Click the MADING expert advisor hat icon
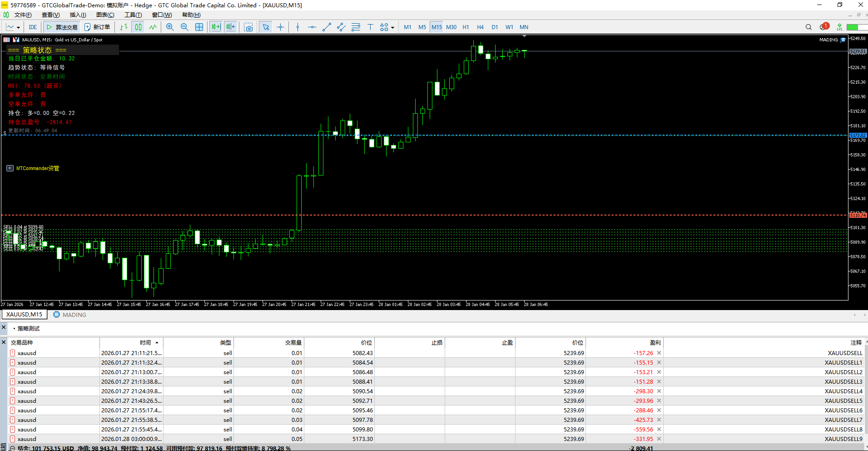This screenshot has height=451, width=868. click(x=843, y=40)
